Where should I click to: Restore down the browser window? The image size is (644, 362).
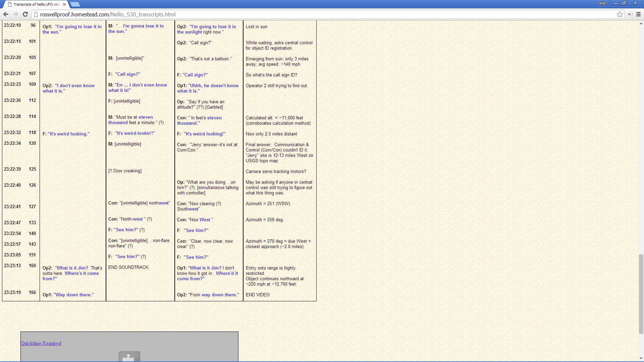[x=624, y=3]
